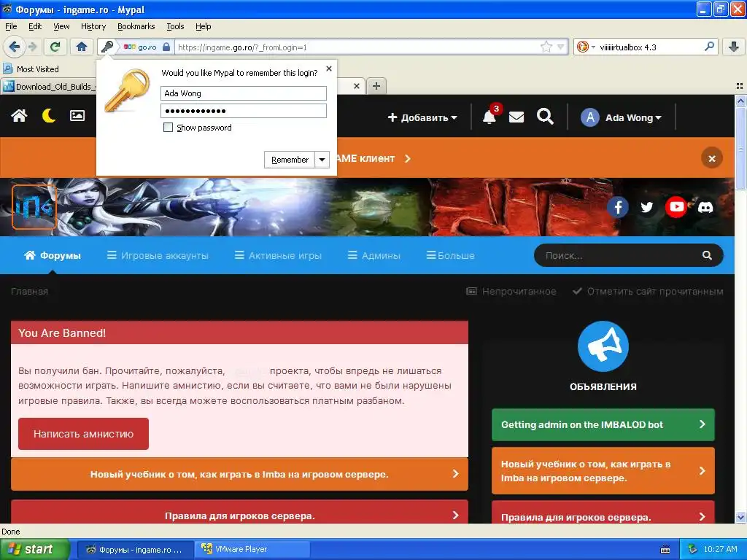
Task: Open Getting admin on the IMBALOD bot
Action: click(603, 425)
